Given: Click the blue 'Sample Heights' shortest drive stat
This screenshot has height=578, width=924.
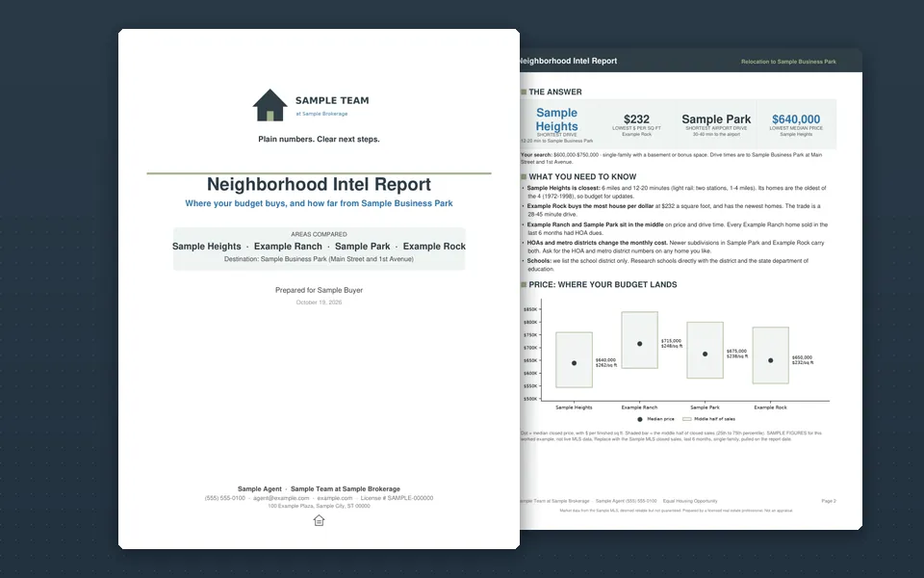Looking at the screenshot, I should click(557, 119).
